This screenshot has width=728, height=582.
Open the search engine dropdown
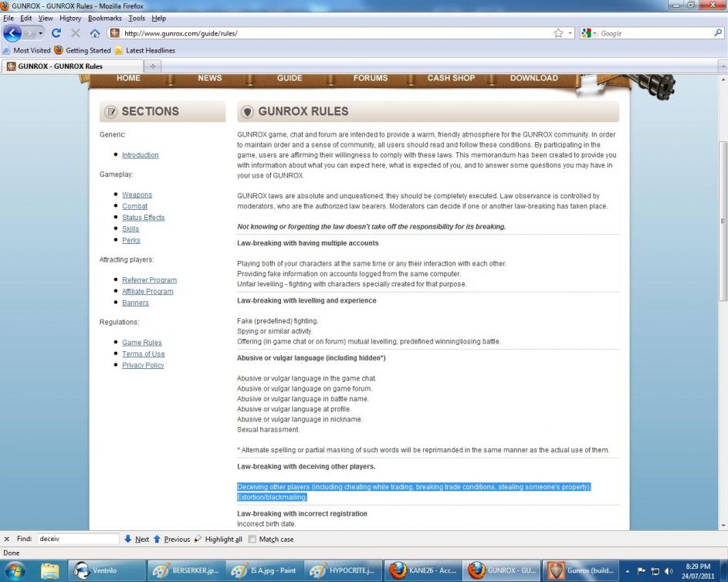pos(590,33)
